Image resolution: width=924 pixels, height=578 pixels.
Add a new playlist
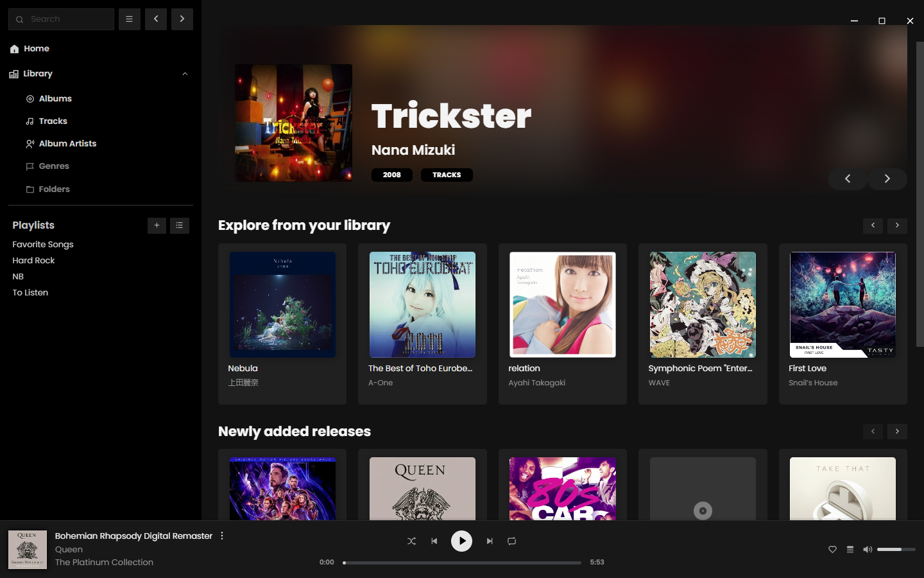tap(157, 225)
